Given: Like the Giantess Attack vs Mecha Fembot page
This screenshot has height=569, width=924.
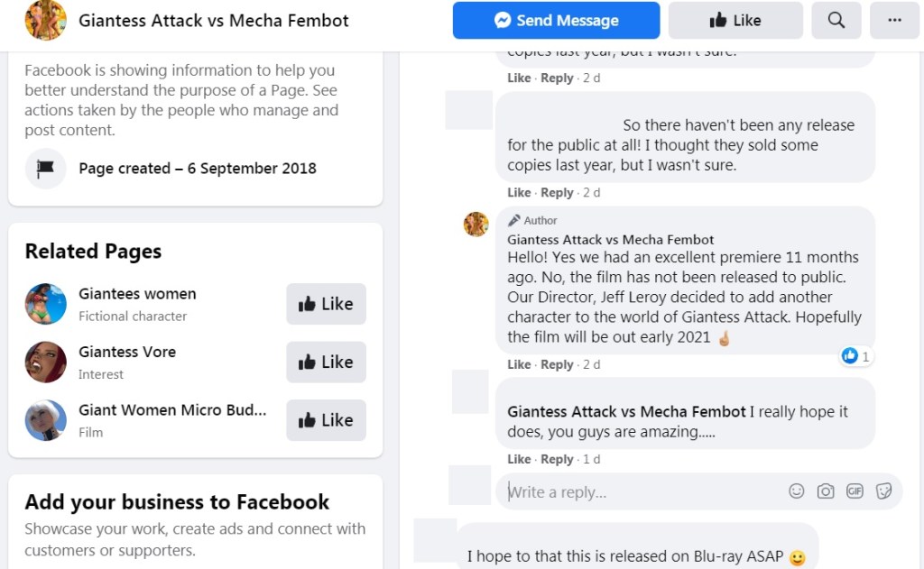Looking at the screenshot, I should pyautogui.click(x=735, y=20).
